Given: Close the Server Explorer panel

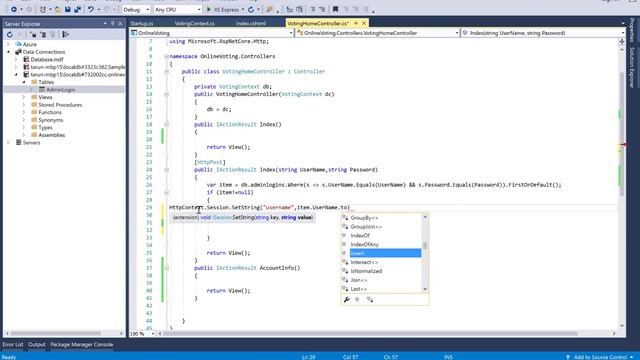Looking at the screenshot, I should [120, 24].
